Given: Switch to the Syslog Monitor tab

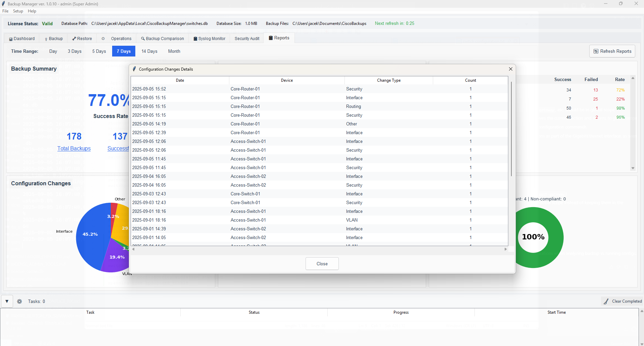Looking at the screenshot, I should tap(210, 39).
